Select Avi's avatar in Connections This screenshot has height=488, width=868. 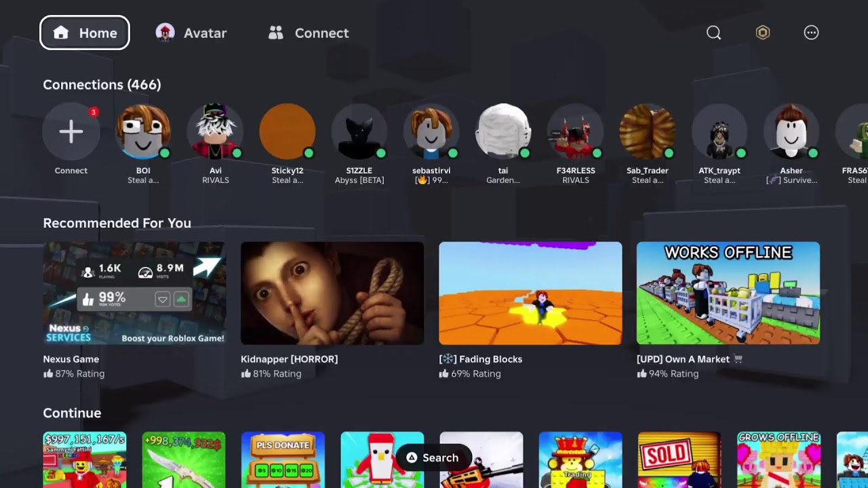(216, 131)
